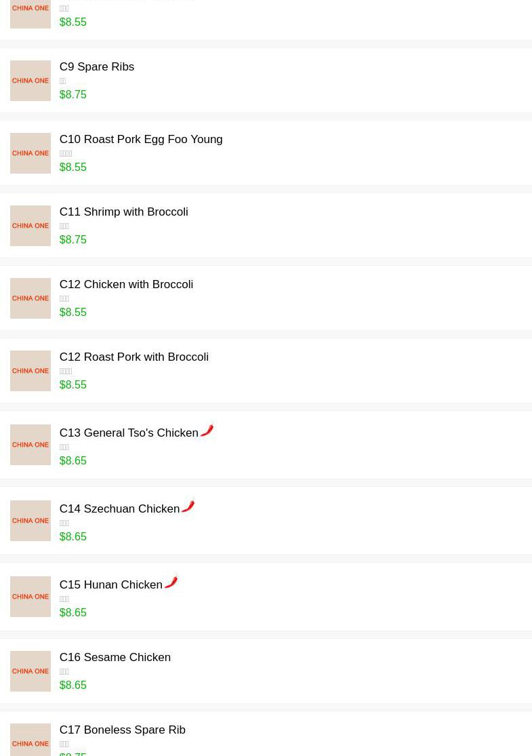Click the China One logo beside Roast Pork Egg Foo Young
The width and height of the screenshot is (532, 756).
click(x=30, y=153)
